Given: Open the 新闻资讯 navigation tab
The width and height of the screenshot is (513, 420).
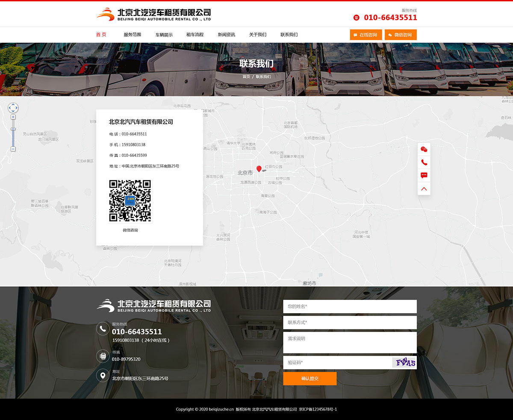Looking at the screenshot, I should click(225, 35).
